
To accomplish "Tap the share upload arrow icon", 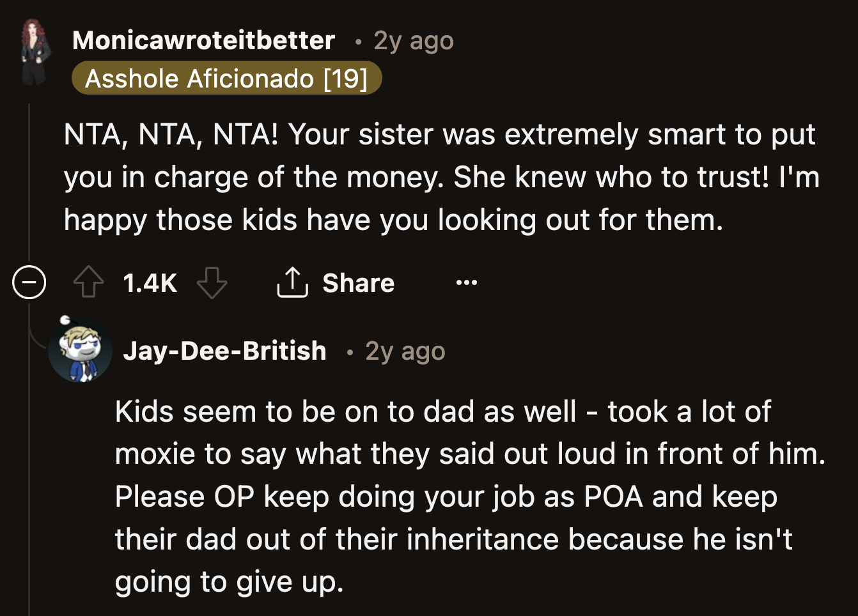I will click(x=292, y=282).
